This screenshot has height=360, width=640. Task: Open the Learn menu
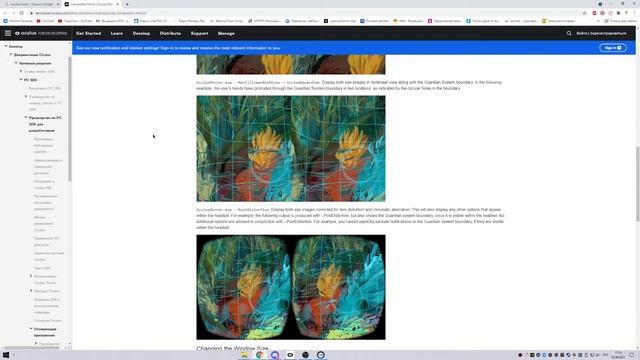click(117, 33)
